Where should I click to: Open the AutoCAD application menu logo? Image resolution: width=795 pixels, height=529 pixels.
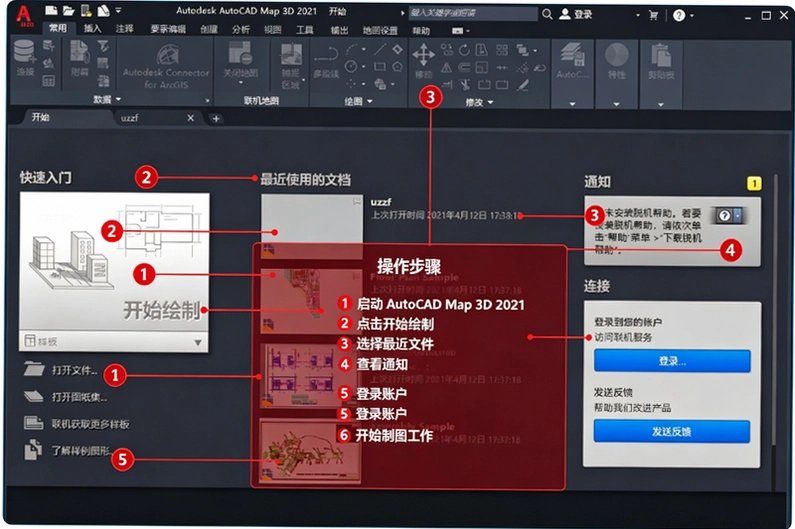point(24,15)
